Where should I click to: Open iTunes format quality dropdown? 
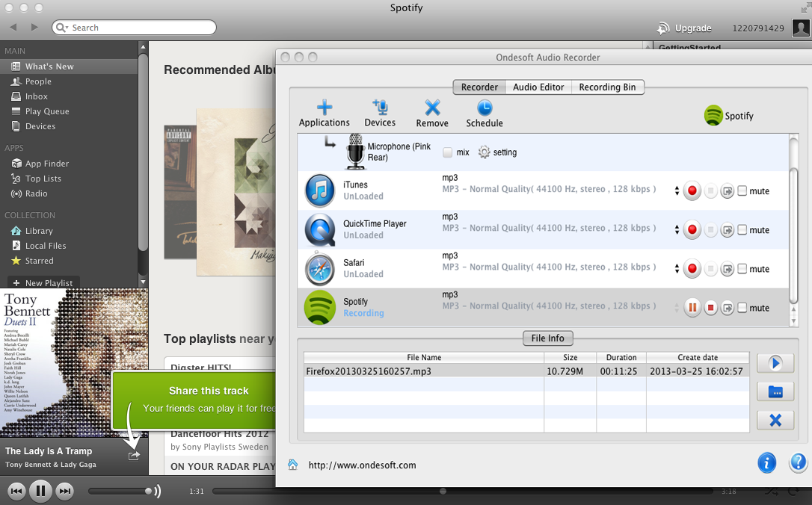(677, 191)
